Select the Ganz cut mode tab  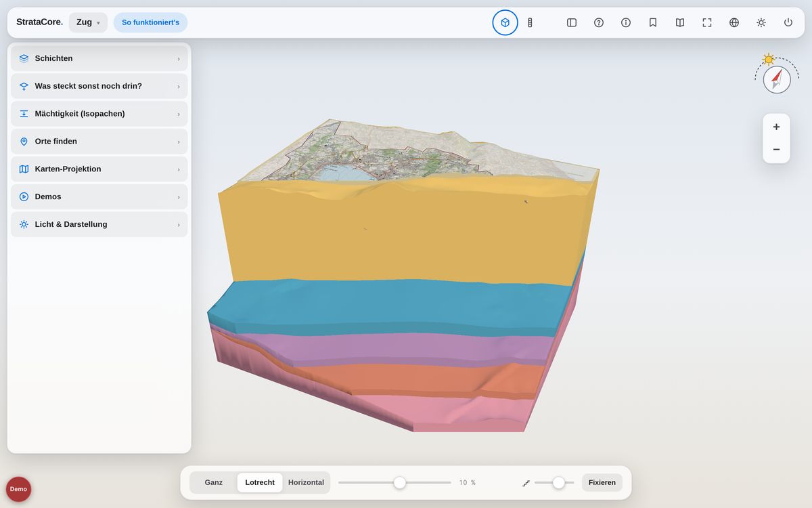pos(214,482)
